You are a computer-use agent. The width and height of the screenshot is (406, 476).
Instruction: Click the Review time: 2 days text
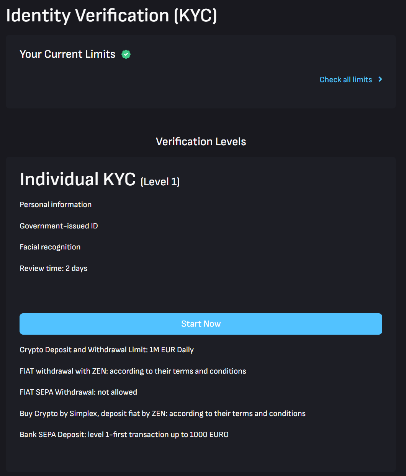click(x=53, y=268)
